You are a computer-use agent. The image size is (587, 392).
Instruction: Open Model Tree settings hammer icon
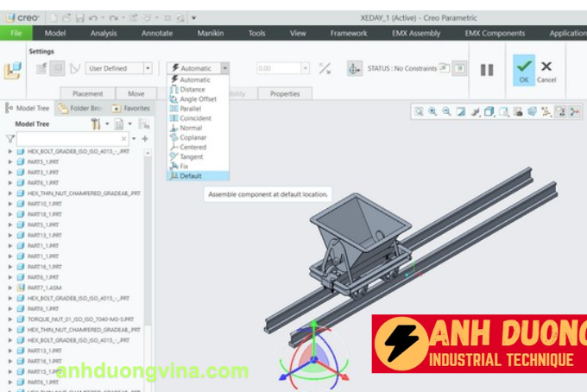tap(96, 124)
